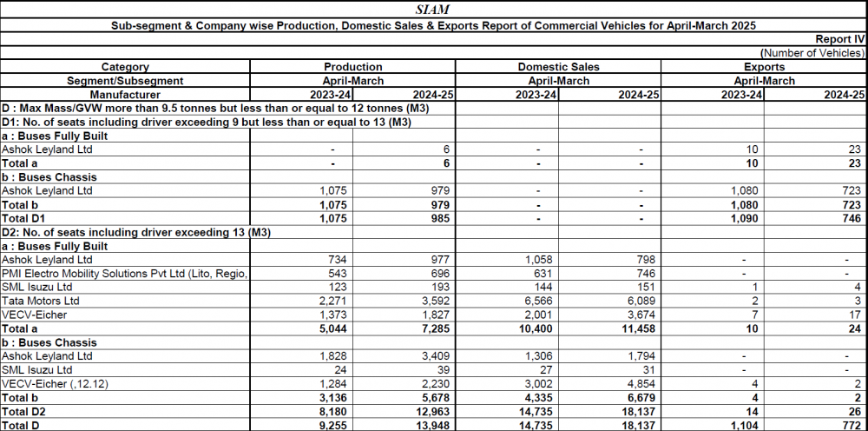Click Ashok Leyland domestic sales 798
Image resolution: width=868 pixels, height=431 pixels.
(x=646, y=260)
